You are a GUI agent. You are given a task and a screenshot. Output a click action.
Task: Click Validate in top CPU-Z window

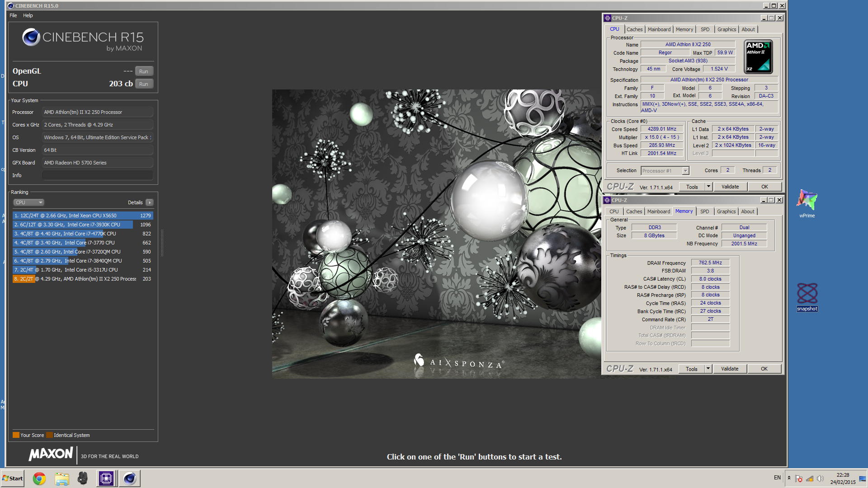coord(730,187)
